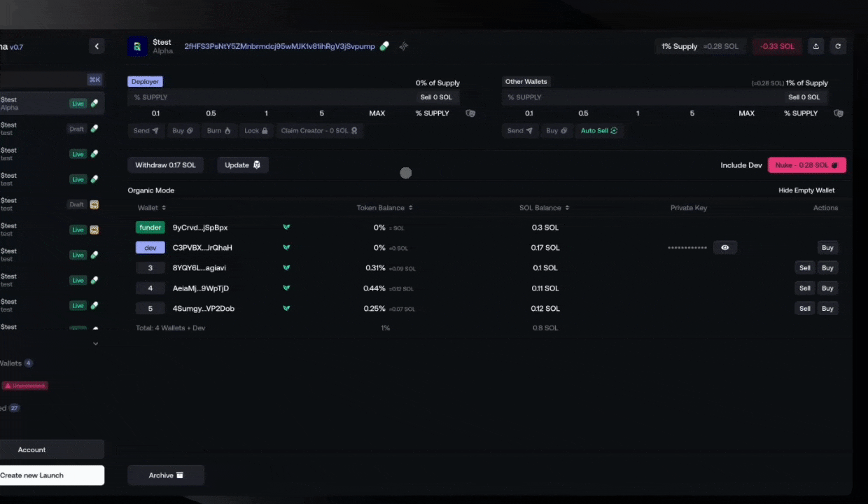868x504 pixels.
Task: Click the Deployer % SUPPLY input field
Action: [266, 97]
